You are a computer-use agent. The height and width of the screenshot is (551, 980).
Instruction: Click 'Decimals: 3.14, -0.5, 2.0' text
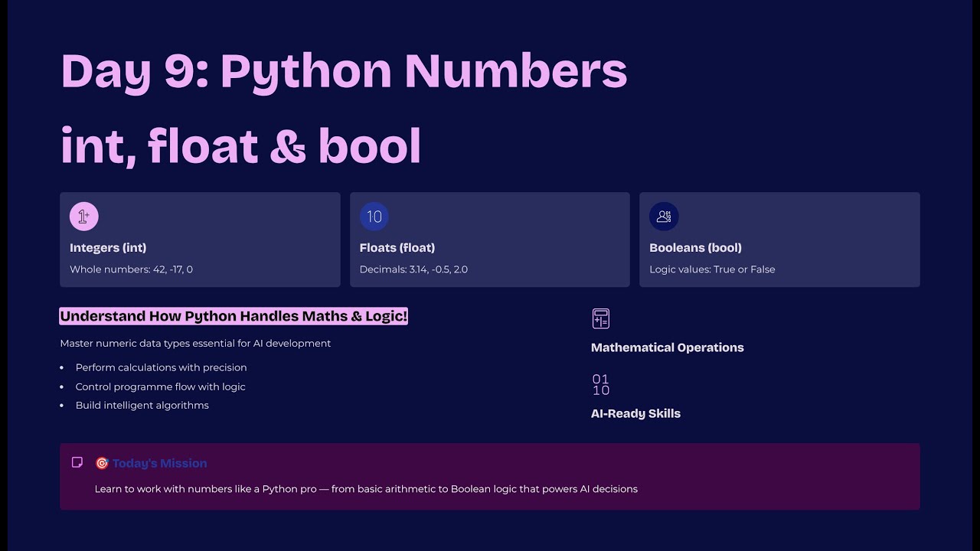[x=413, y=269]
